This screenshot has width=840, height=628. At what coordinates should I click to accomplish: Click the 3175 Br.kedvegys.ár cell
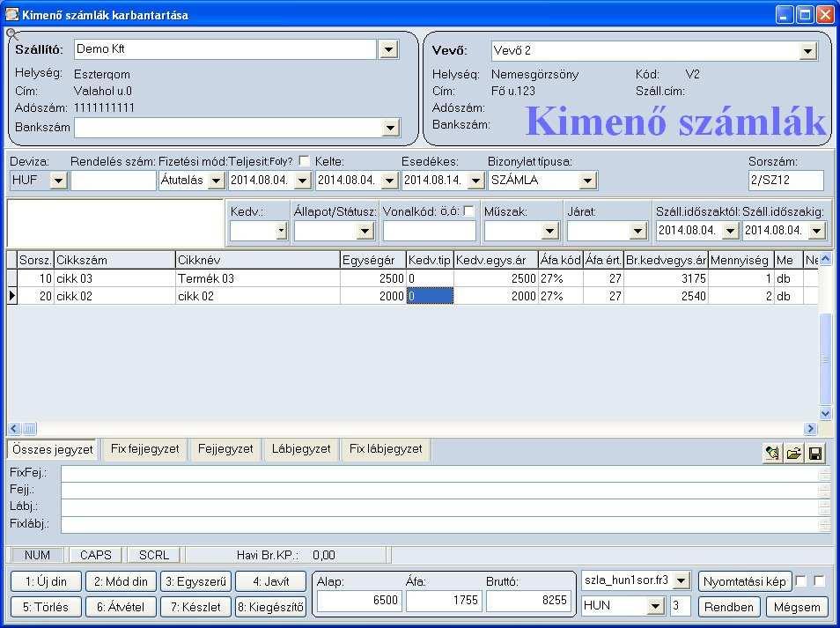(x=666, y=278)
